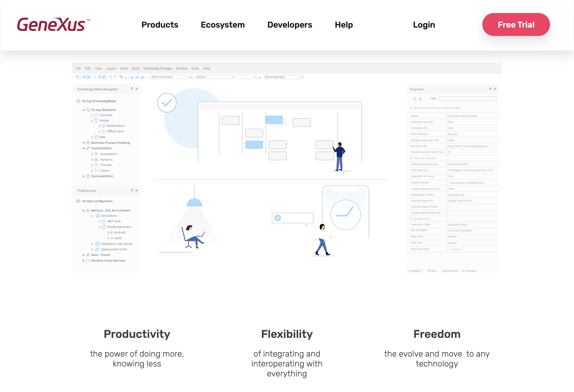The width and height of the screenshot is (574, 392).
Task: Click the Save All toolbar icon
Action: click(x=89, y=77)
